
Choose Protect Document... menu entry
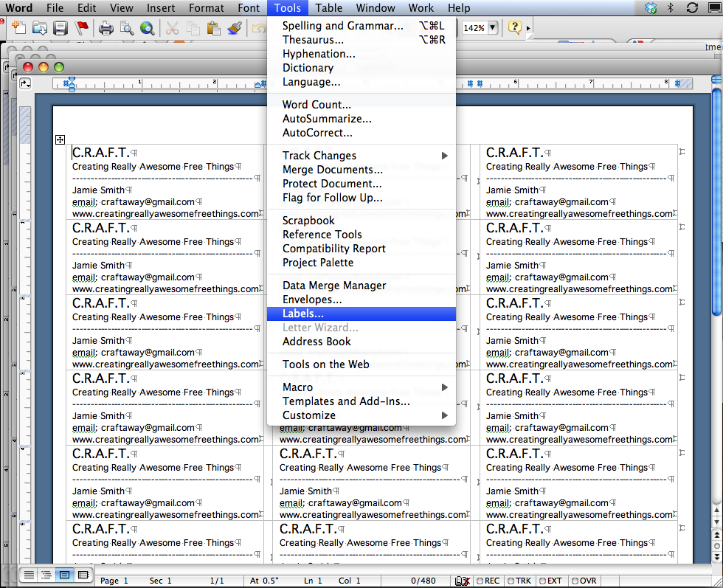361,184
